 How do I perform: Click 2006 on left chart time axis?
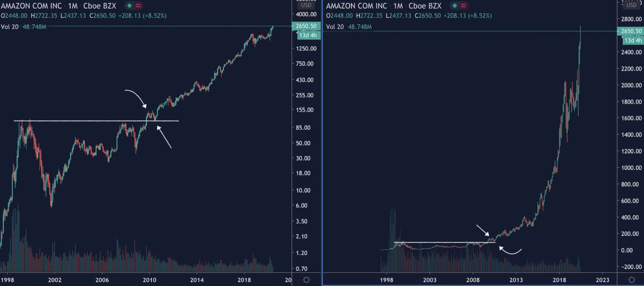tap(102, 280)
